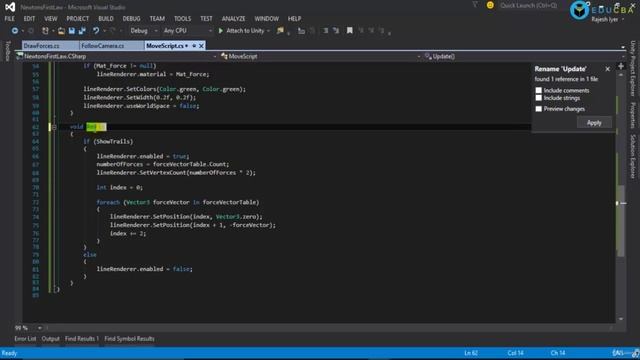The width and height of the screenshot is (640, 360).
Task: Click the yellow feedback smiley icon
Action: click(x=490, y=5)
